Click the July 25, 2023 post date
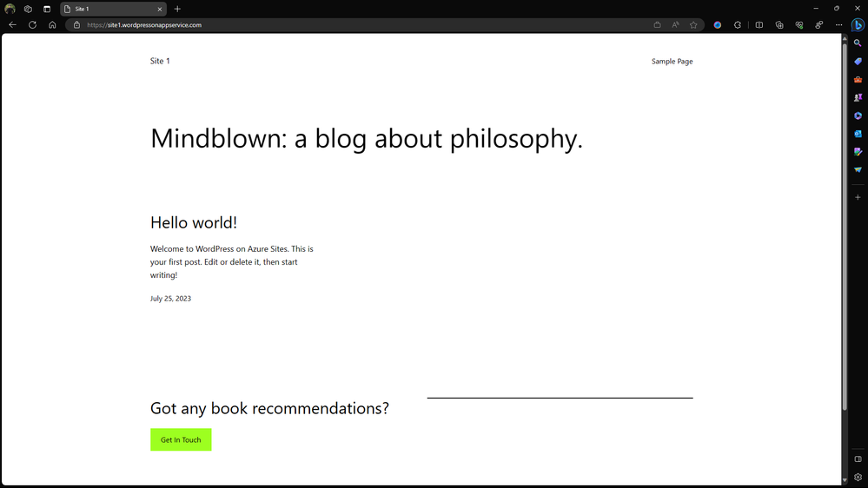Viewport: 868px width, 488px height. pyautogui.click(x=170, y=298)
